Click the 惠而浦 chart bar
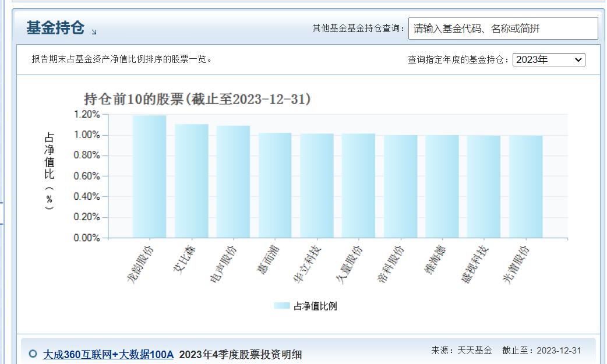This screenshot has height=364, width=607. tap(275, 185)
